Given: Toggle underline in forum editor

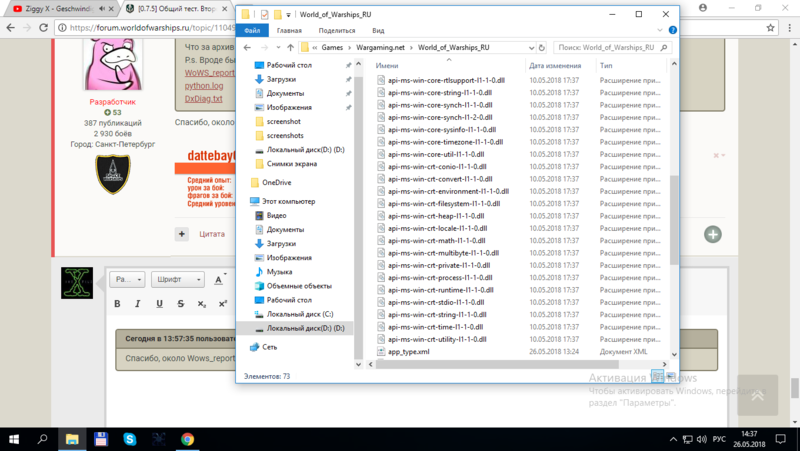Looking at the screenshot, I should tap(159, 304).
